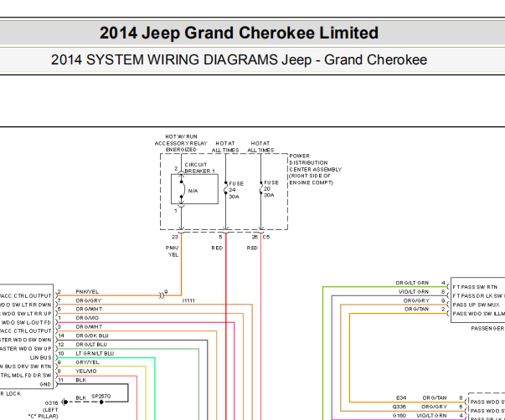The height and width of the screenshot is (420, 505).
Task: Select the "ORG/DK BLU" wire label
Action: pos(92,335)
